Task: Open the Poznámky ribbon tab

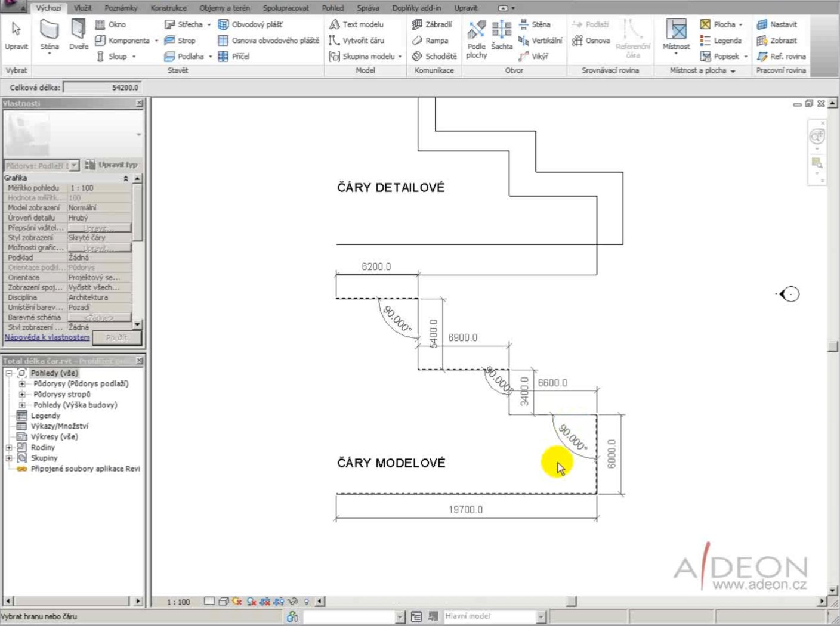Action: pyautogui.click(x=121, y=8)
